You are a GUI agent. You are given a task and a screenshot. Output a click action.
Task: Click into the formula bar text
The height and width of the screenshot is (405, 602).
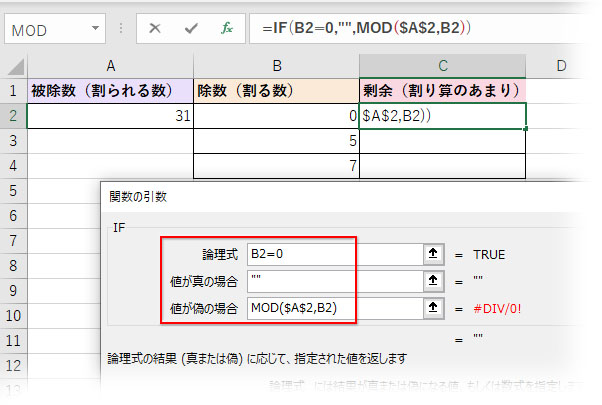tap(366, 28)
